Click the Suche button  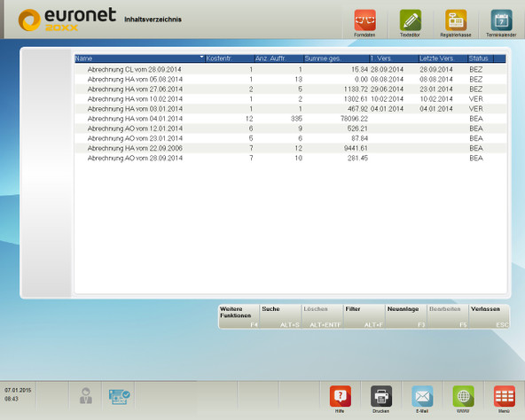click(x=280, y=316)
